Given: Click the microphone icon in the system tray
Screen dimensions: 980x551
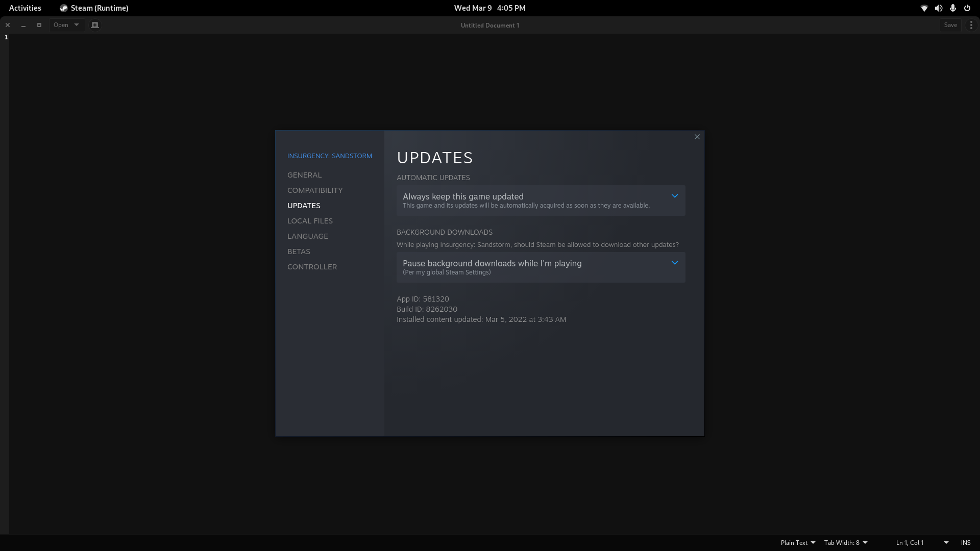Looking at the screenshot, I should point(952,8).
